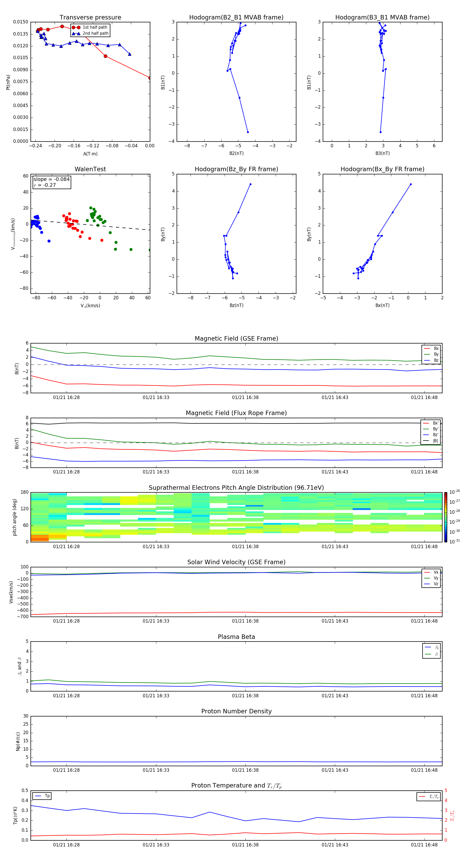
Task: Select the "By'" legend entry
Action: (x=431, y=429)
